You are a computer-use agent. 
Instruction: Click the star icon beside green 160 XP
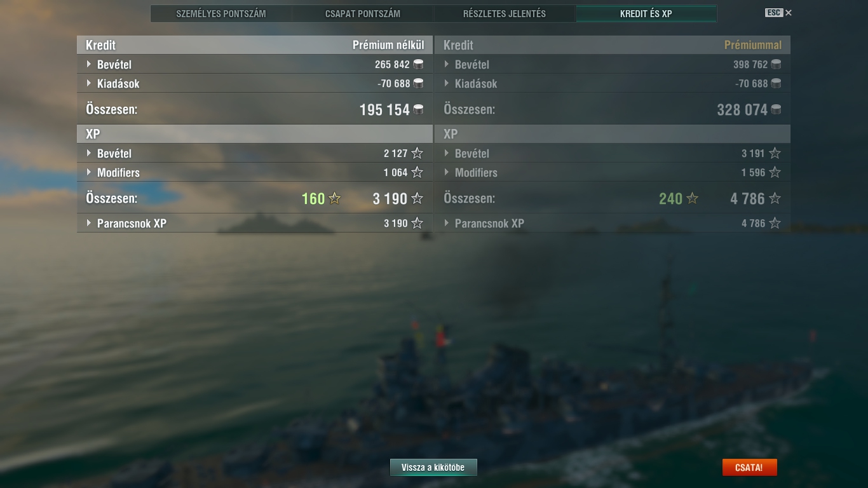click(335, 198)
